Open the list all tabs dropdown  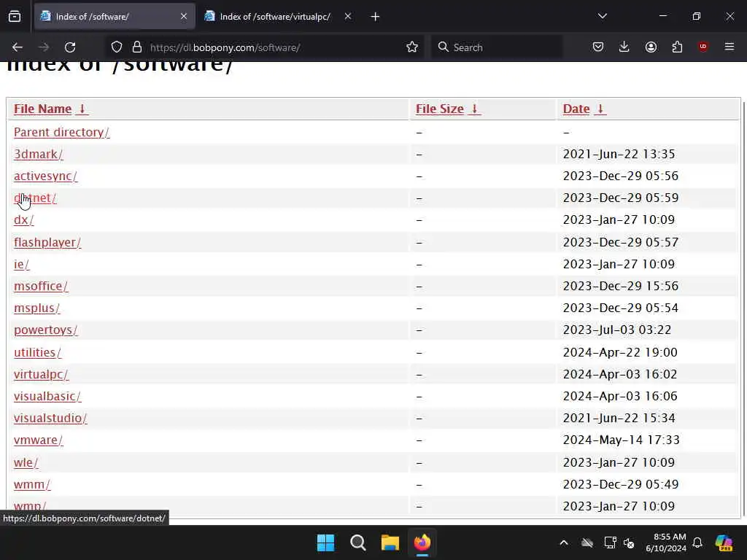[x=602, y=16]
